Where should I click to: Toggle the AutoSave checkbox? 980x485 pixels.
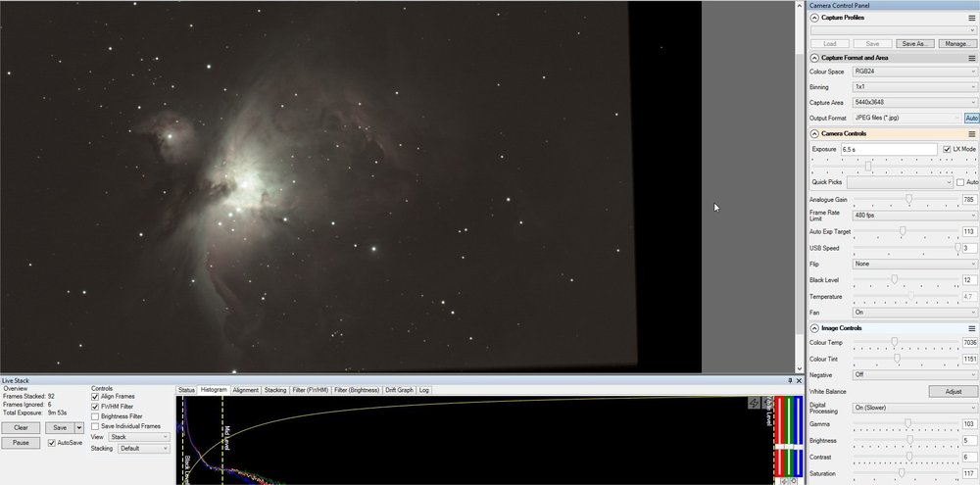52,443
